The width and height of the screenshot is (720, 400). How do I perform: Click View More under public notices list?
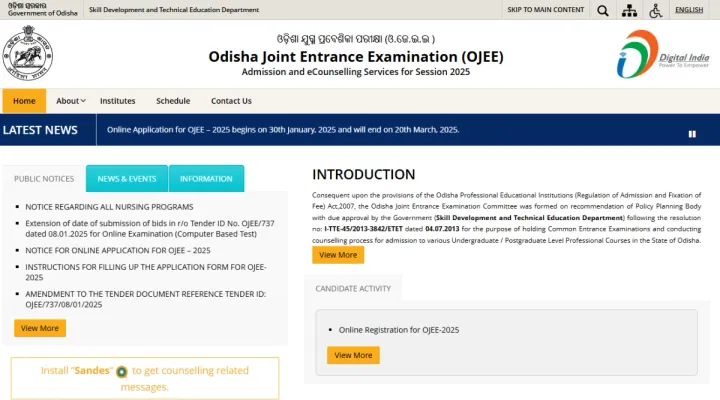coord(40,328)
